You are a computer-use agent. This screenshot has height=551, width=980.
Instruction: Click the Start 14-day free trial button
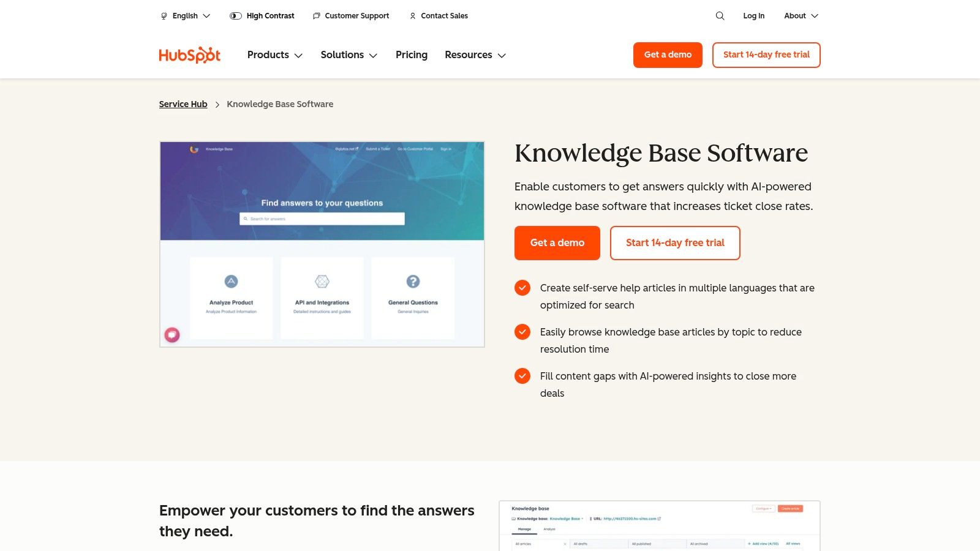pyautogui.click(x=675, y=243)
